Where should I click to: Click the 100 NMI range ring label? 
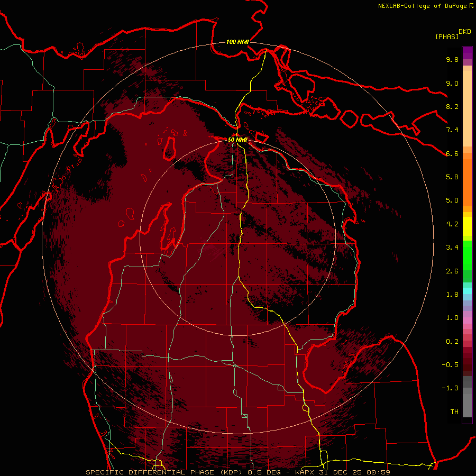pos(237,42)
